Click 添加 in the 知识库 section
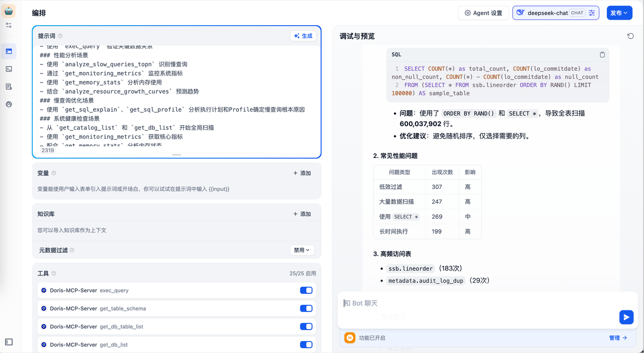Screen dimensions: 644x353 click(x=302, y=214)
